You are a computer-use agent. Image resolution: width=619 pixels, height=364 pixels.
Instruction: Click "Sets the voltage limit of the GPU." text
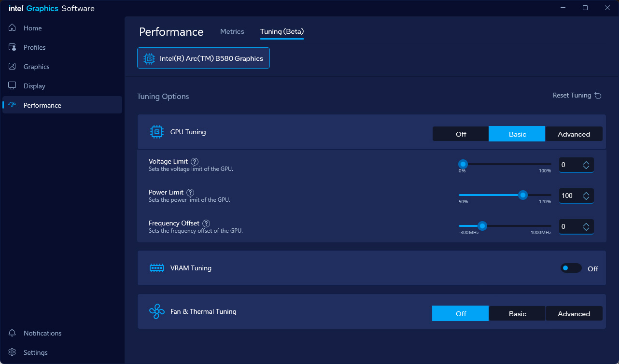(191, 169)
